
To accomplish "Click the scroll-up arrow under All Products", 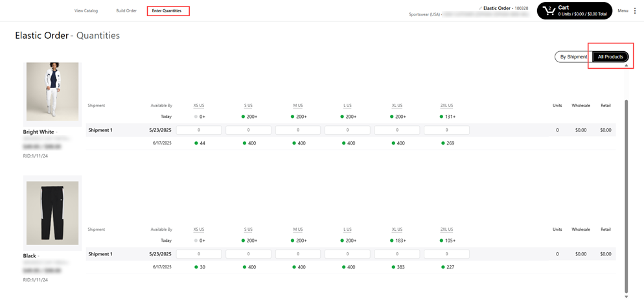I will [626, 65].
